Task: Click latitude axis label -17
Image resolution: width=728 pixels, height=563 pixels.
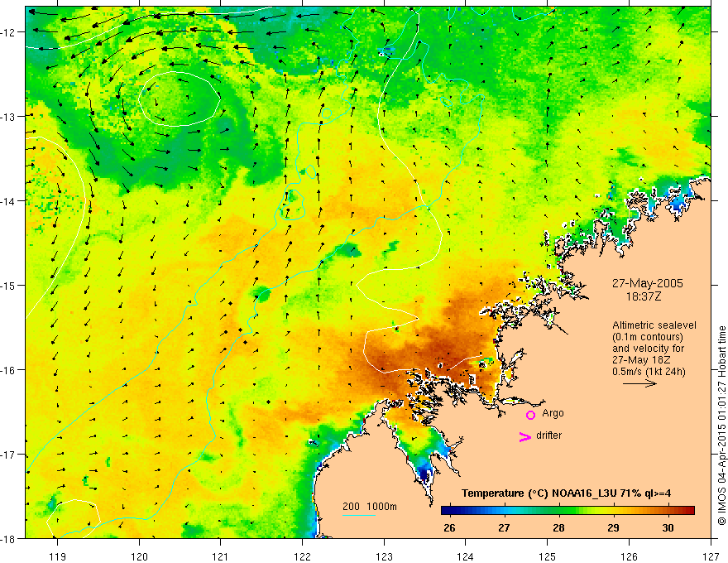Action: pyautogui.click(x=8, y=455)
